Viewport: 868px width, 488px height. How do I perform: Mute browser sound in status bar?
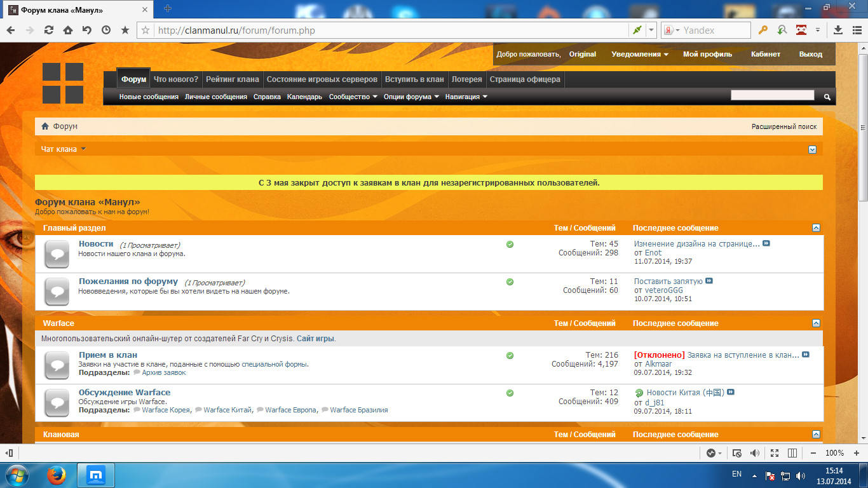click(755, 453)
